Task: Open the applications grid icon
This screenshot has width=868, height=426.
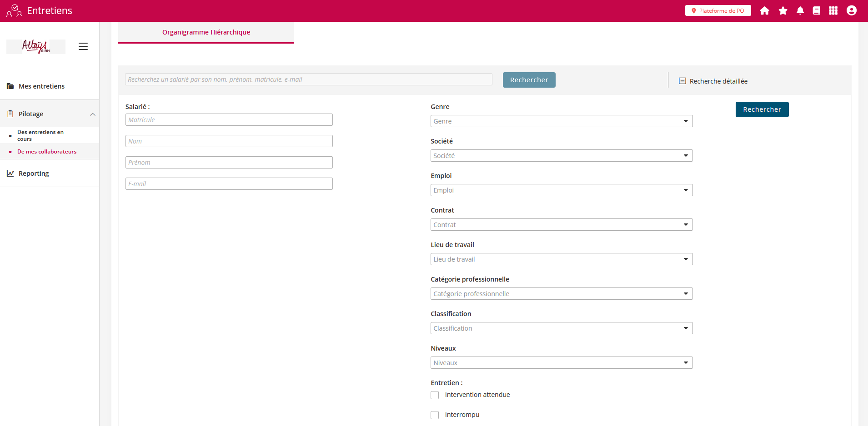Action: coord(833,11)
